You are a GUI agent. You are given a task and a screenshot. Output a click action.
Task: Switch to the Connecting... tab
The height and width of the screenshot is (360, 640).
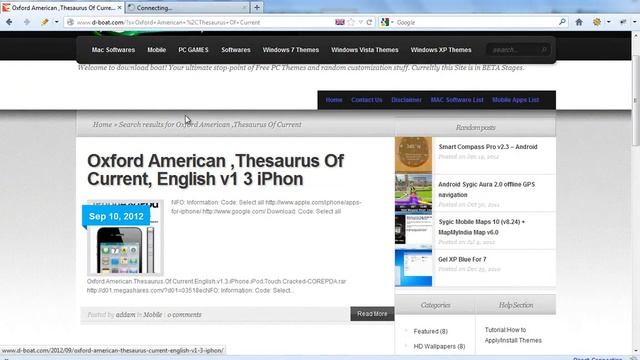click(187, 8)
